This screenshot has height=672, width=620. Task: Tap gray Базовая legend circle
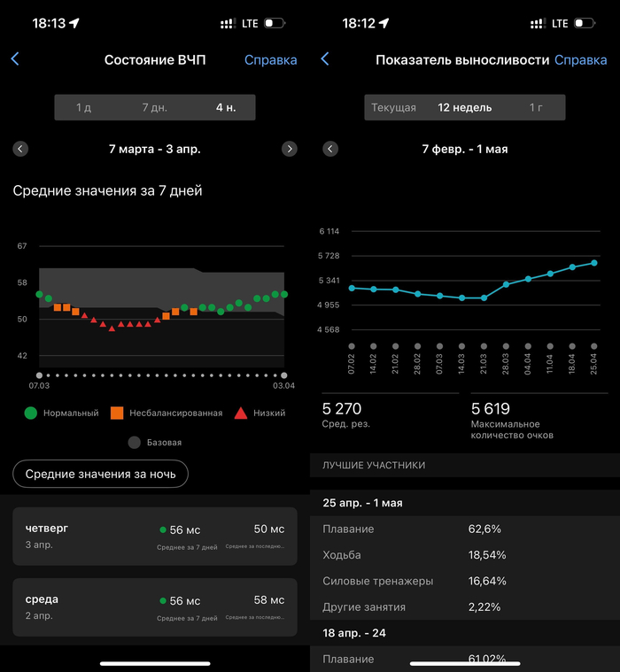(134, 442)
